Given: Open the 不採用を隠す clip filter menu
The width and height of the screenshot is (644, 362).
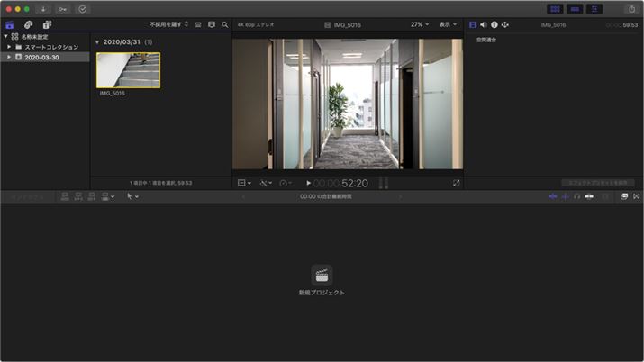Looking at the screenshot, I should point(169,24).
